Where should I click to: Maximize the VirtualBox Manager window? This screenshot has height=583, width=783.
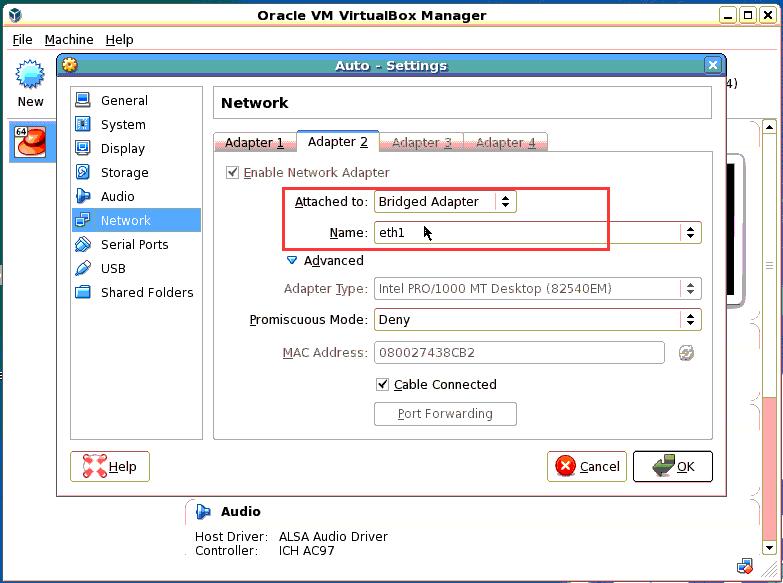(748, 15)
